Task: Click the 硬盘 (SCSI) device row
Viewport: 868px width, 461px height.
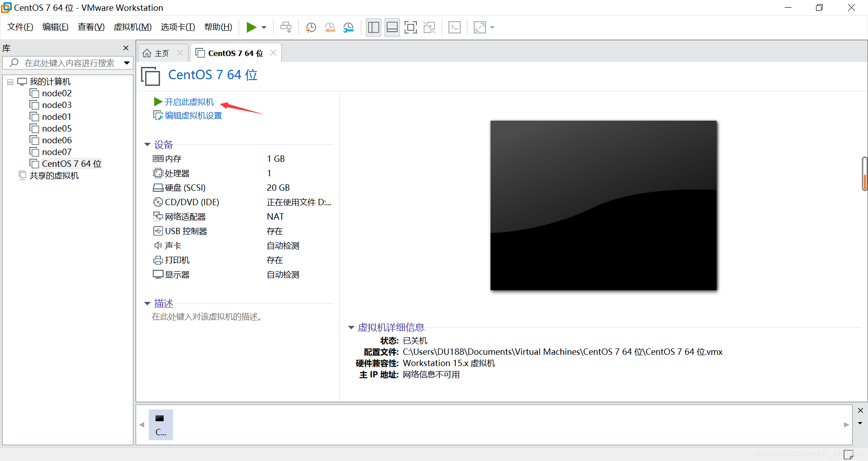Action: click(242, 188)
